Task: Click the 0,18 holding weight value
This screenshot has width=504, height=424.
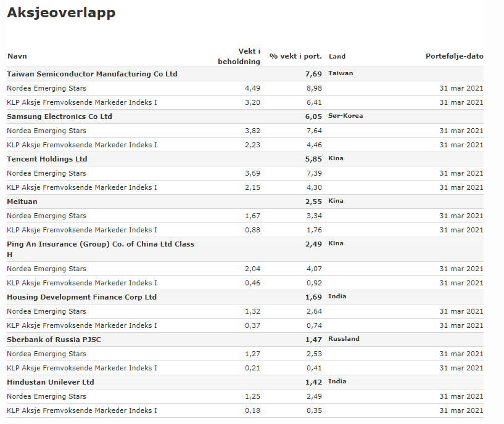Action: pyautogui.click(x=253, y=410)
